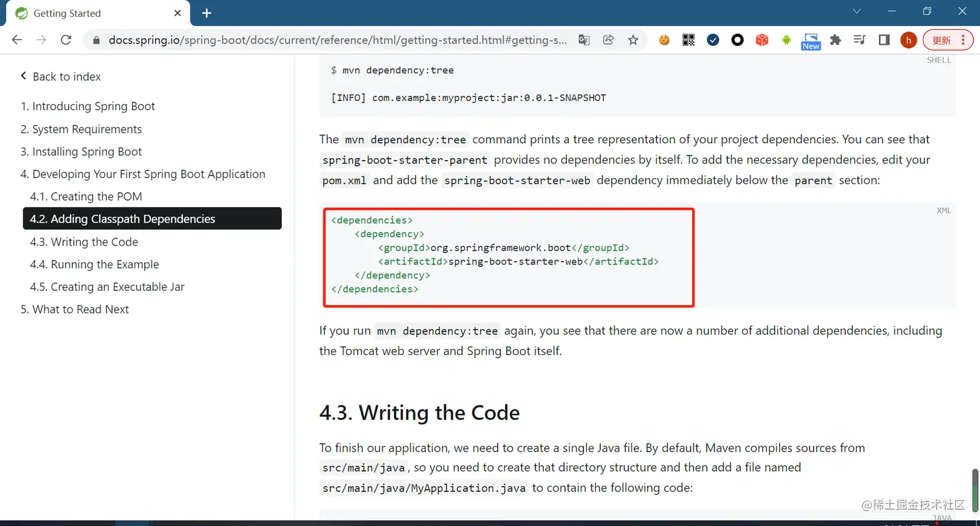
Task: Share this page using the share icon
Action: click(x=609, y=40)
